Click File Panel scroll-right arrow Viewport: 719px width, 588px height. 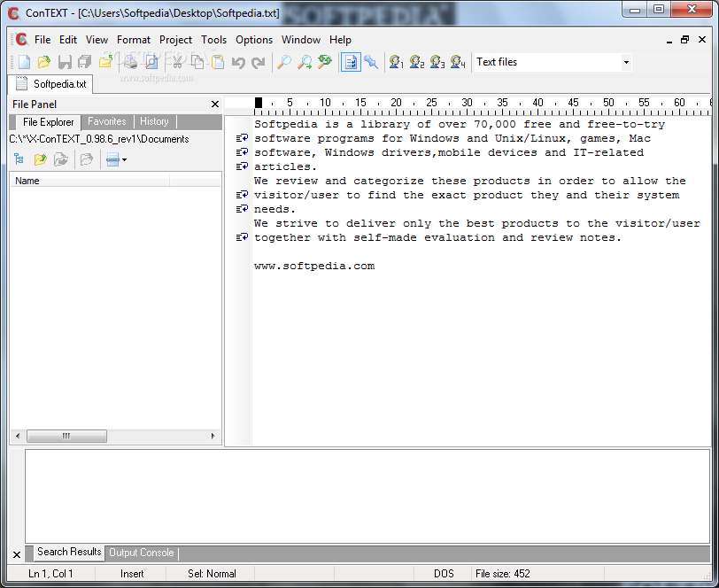(x=213, y=436)
